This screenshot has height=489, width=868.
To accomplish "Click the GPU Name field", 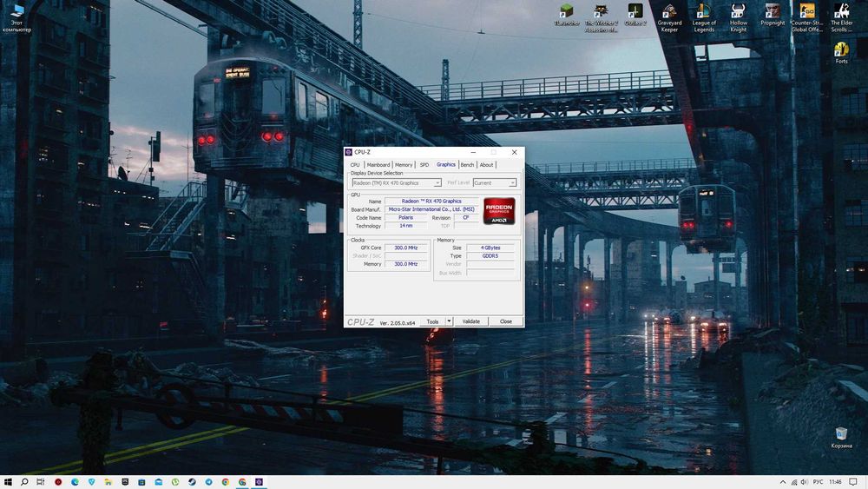I will click(x=431, y=201).
